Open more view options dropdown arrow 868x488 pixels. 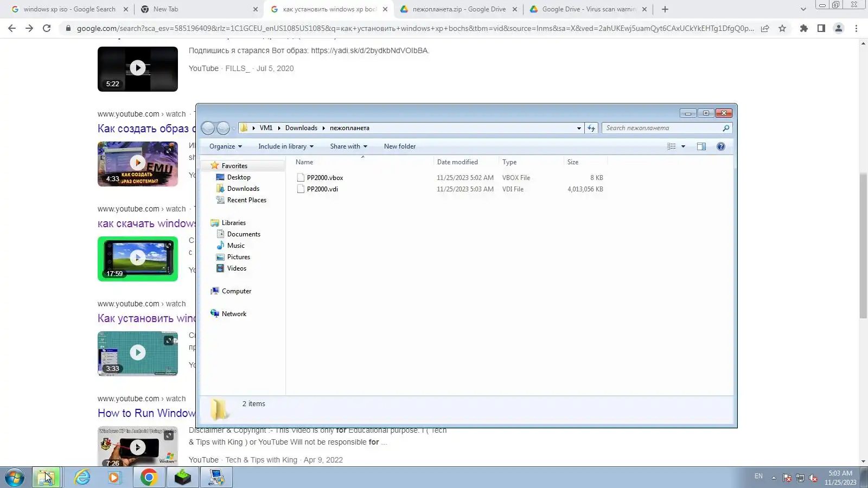pos(683,146)
